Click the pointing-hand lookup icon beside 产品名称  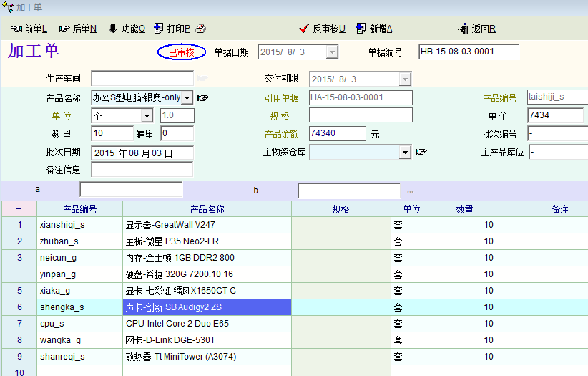point(203,97)
